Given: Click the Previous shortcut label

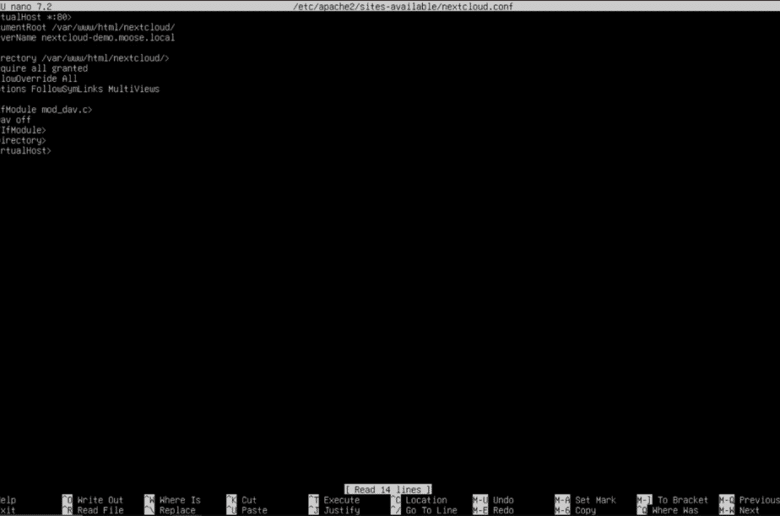Looking at the screenshot, I should click(759, 500).
